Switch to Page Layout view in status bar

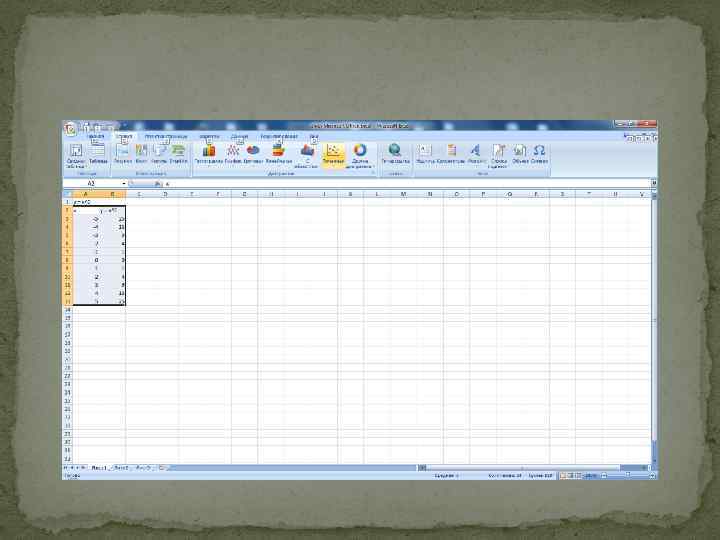[571, 476]
